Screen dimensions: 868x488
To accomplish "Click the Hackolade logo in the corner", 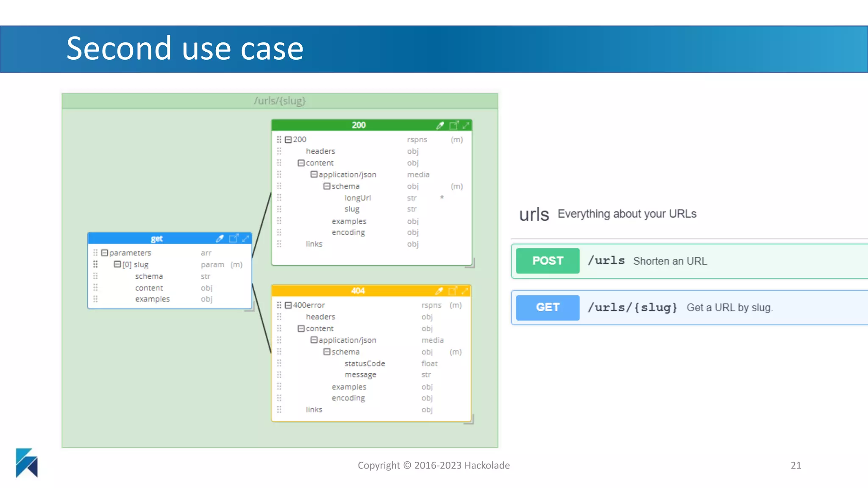I will pos(27,463).
